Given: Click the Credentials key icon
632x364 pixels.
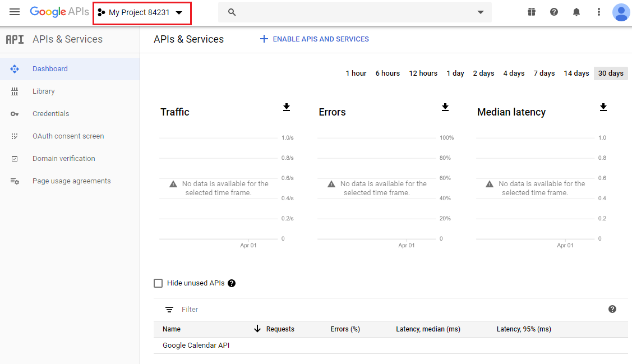Looking at the screenshot, I should [15, 114].
